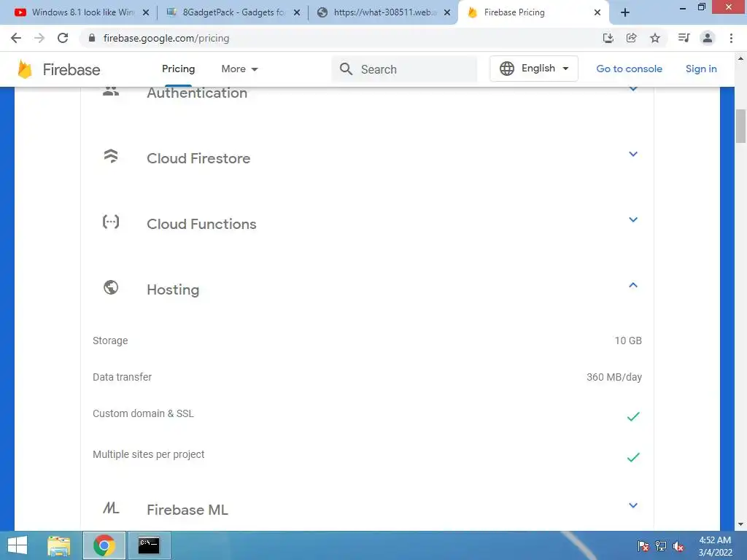Click the Cloud Firestore icon
Image resolution: width=747 pixels, height=560 pixels.
coord(111,156)
